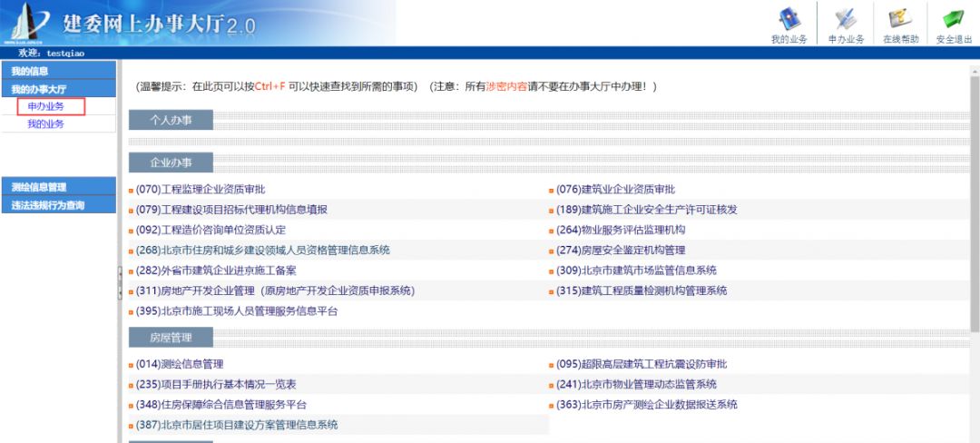Click the 企业办事 section header
Image resolution: width=980 pixels, height=443 pixels.
click(171, 162)
